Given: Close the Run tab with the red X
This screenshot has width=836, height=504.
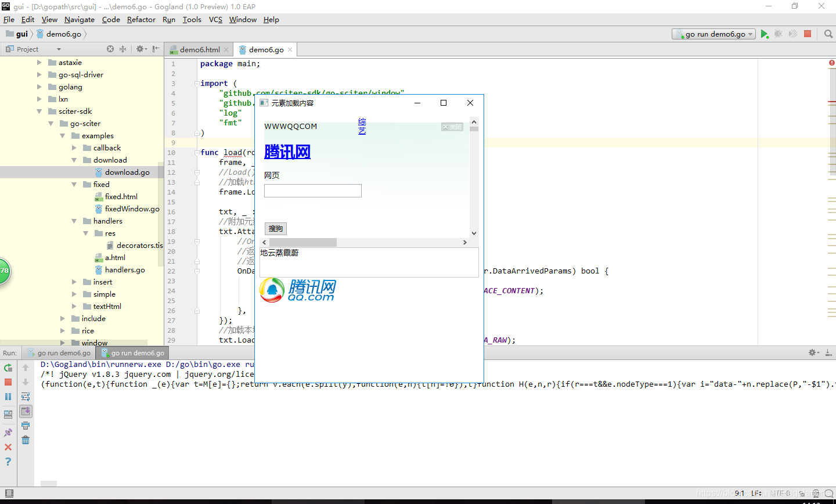Looking at the screenshot, I should pos(8,447).
